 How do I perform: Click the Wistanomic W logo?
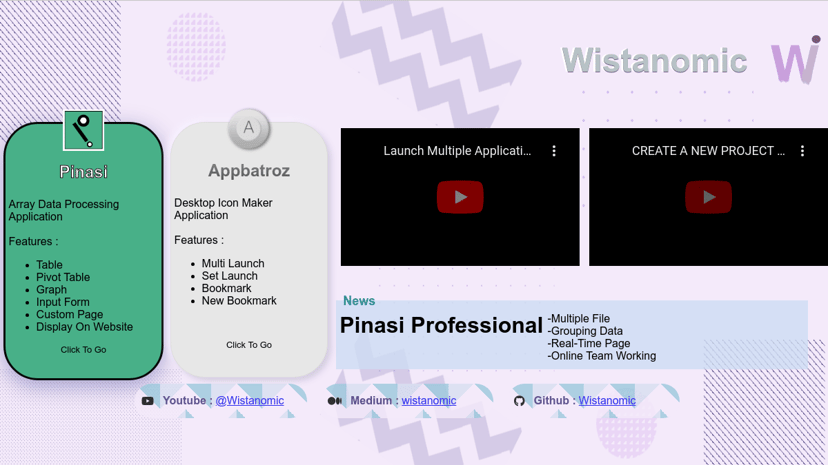[796, 60]
